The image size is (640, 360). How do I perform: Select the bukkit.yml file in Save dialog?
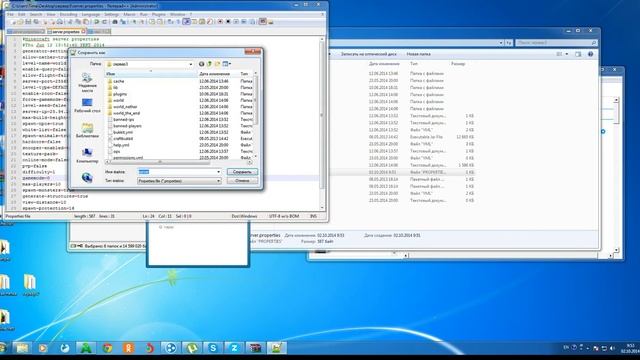click(122, 132)
